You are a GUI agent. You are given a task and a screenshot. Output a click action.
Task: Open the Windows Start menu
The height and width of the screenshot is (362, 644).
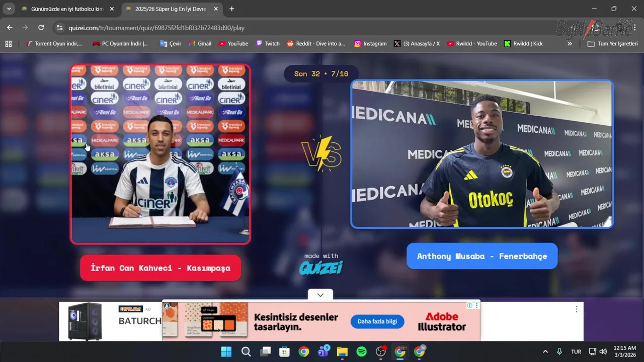click(226, 351)
